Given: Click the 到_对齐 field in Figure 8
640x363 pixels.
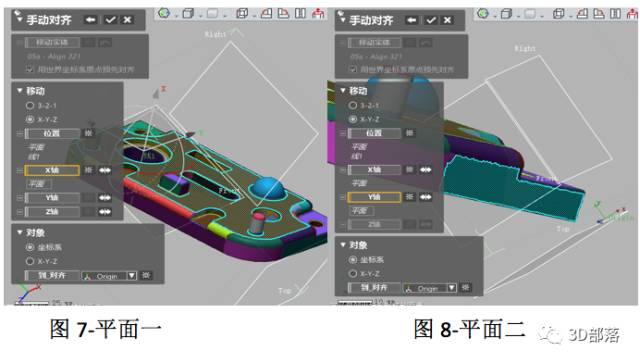Looking at the screenshot, I should click(374, 288).
